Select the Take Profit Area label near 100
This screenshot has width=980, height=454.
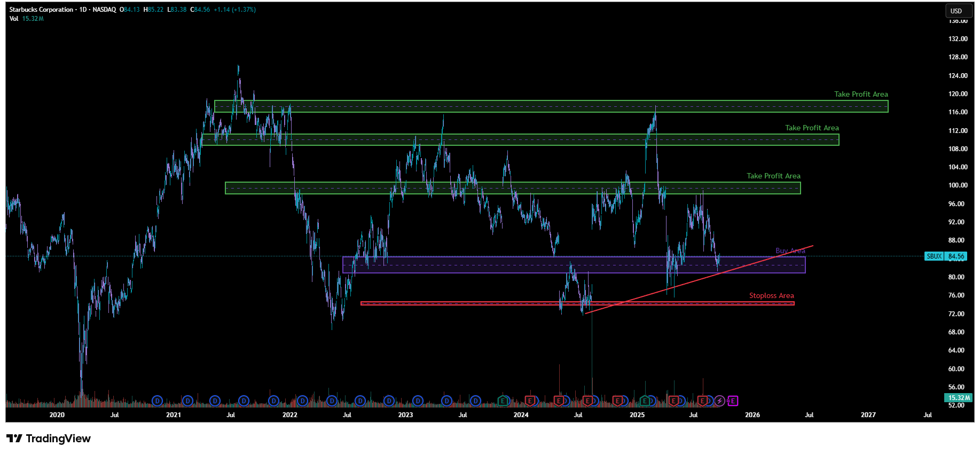coord(773,176)
